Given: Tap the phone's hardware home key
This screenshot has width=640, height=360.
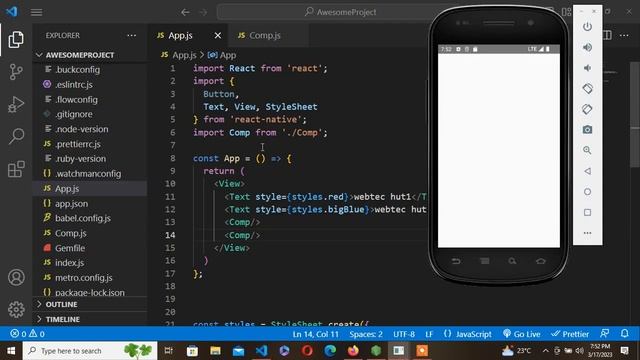Looking at the screenshot, I should 541,261.
